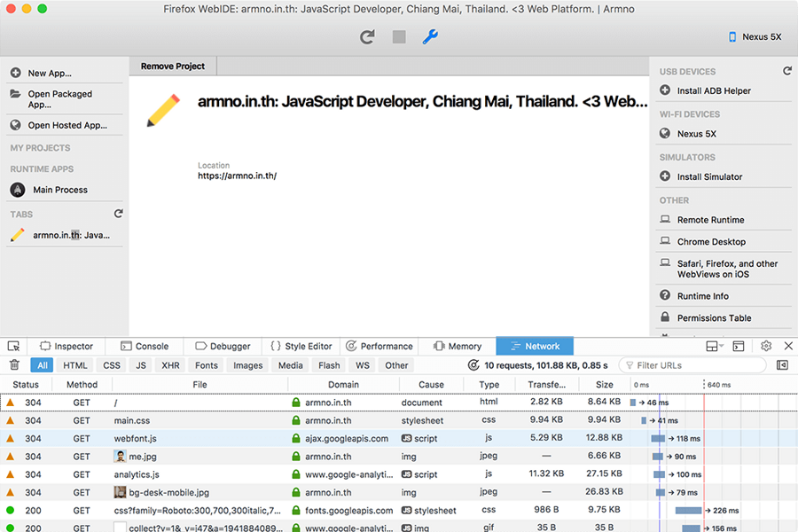
Task: Select the armno.in.th tab project
Action: (65, 235)
